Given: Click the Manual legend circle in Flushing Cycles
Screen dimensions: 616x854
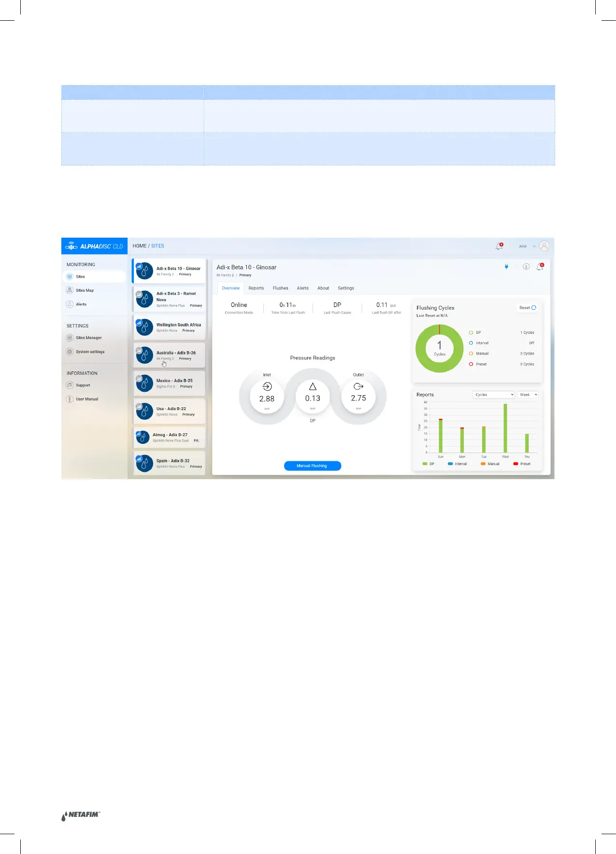Looking at the screenshot, I should point(471,354).
